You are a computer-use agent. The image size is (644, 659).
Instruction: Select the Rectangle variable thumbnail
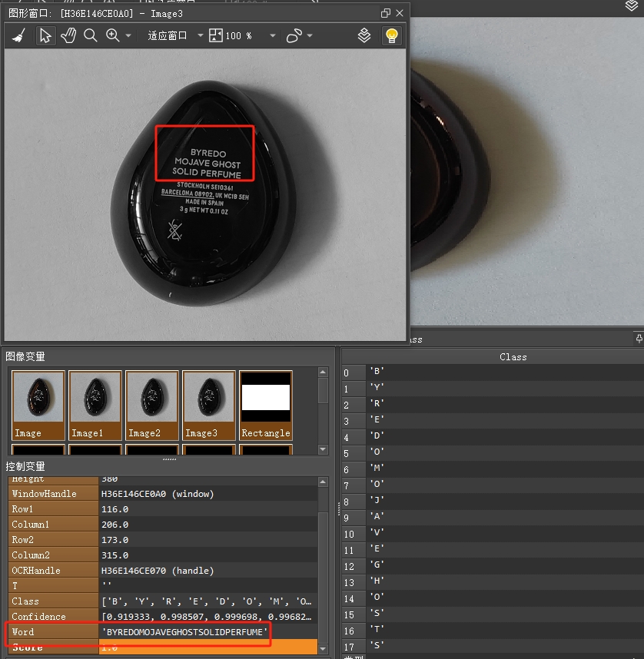(x=266, y=405)
